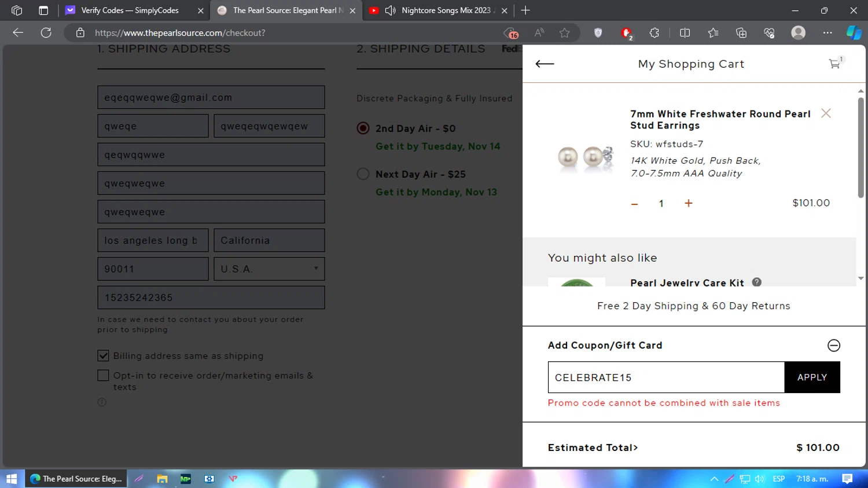
Task: Open the shield extension icon
Action: [x=598, y=33]
